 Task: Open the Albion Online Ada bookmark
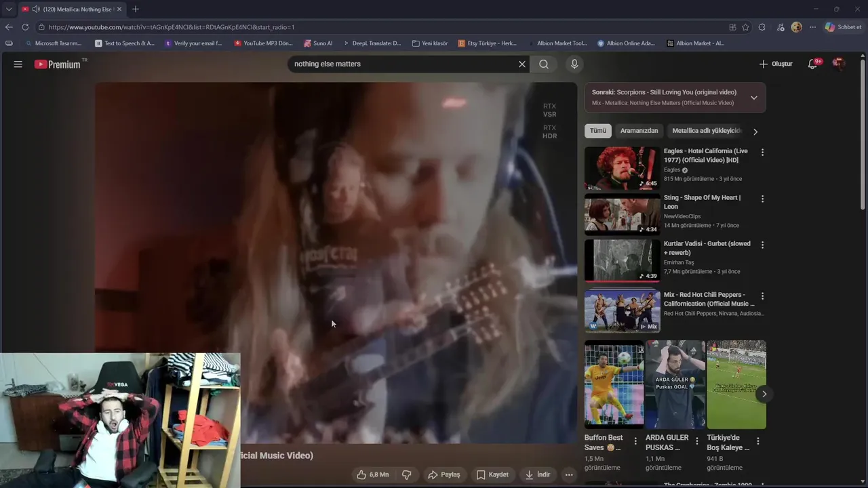pos(626,43)
